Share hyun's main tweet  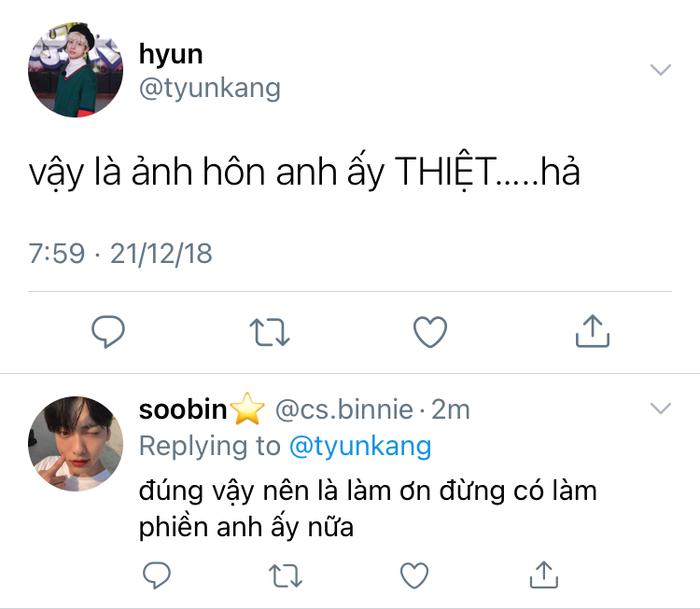click(592, 330)
